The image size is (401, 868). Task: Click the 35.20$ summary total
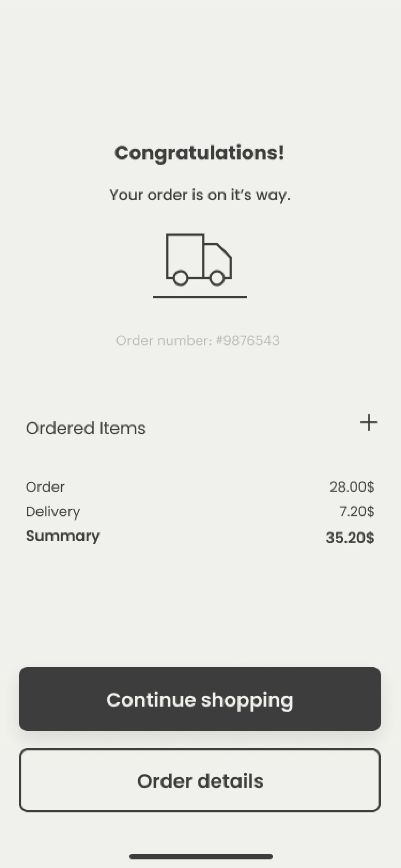(x=350, y=538)
